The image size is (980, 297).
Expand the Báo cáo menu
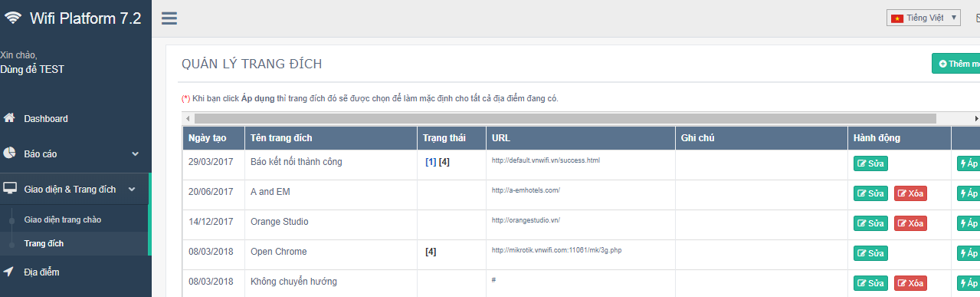(75, 153)
